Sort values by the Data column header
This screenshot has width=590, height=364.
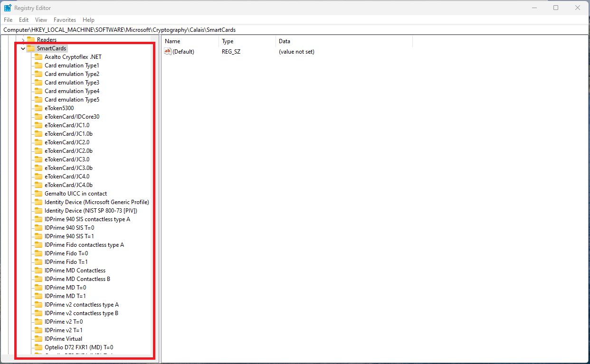tap(344, 41)
